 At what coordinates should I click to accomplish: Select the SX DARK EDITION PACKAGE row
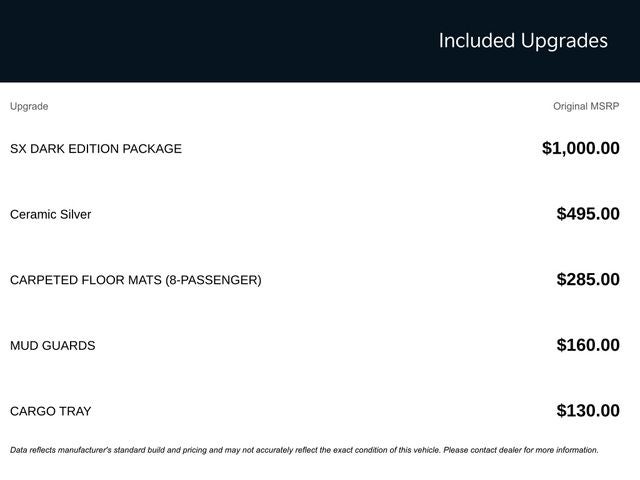tap(96, 149)
